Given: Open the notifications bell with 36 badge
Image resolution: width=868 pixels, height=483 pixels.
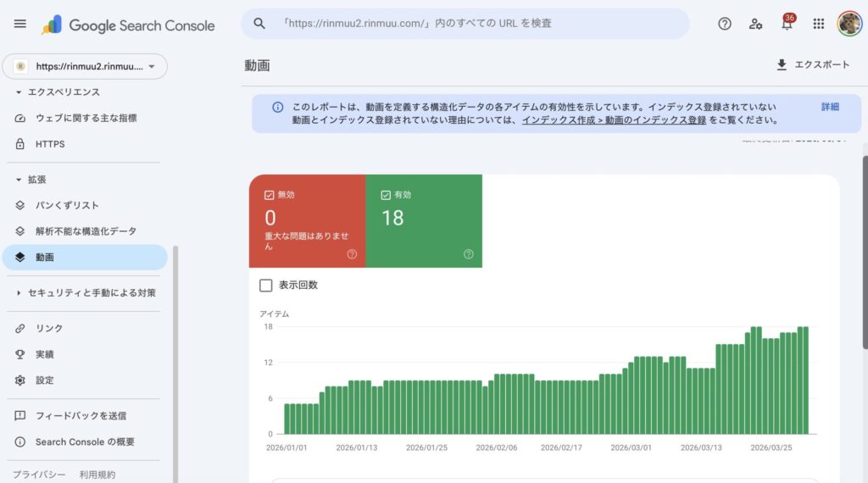Looking at the screenshot, I should 787,23.
